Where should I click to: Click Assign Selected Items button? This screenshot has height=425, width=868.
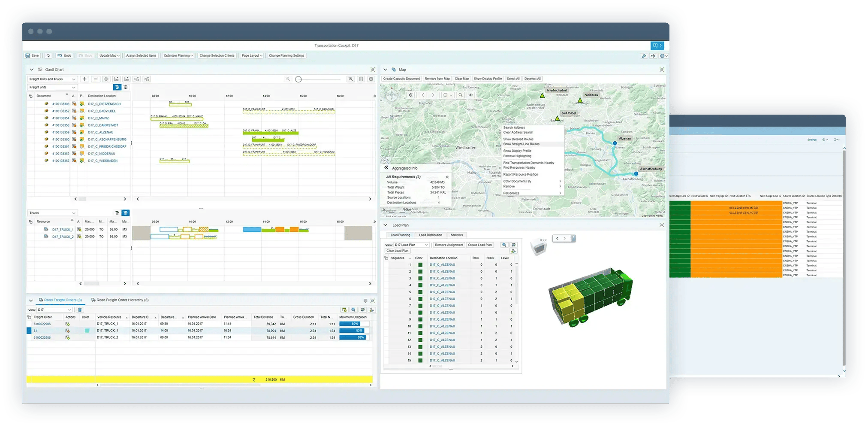(x=141, y=56)
